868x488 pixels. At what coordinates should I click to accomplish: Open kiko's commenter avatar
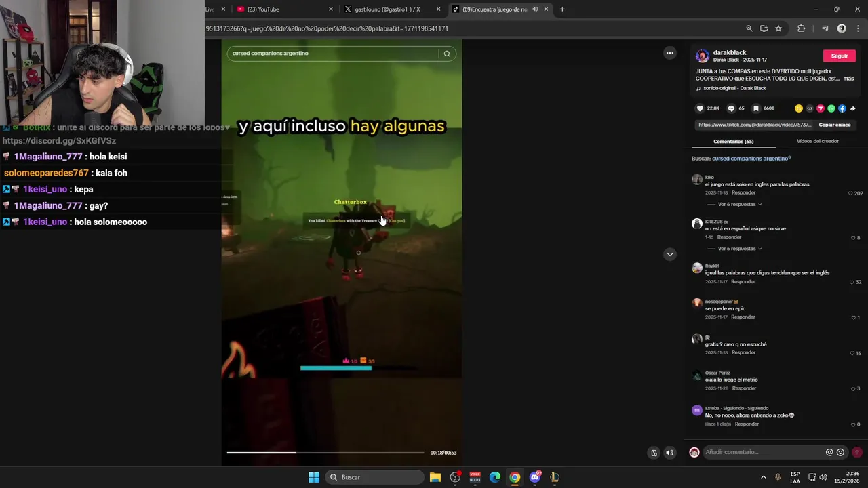(x=696, y=180)
